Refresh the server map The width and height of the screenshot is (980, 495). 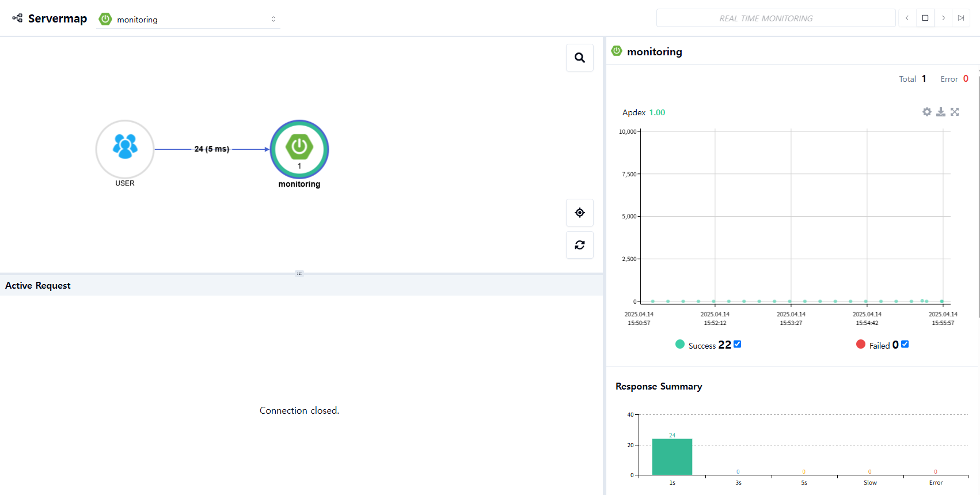[580, 245]
